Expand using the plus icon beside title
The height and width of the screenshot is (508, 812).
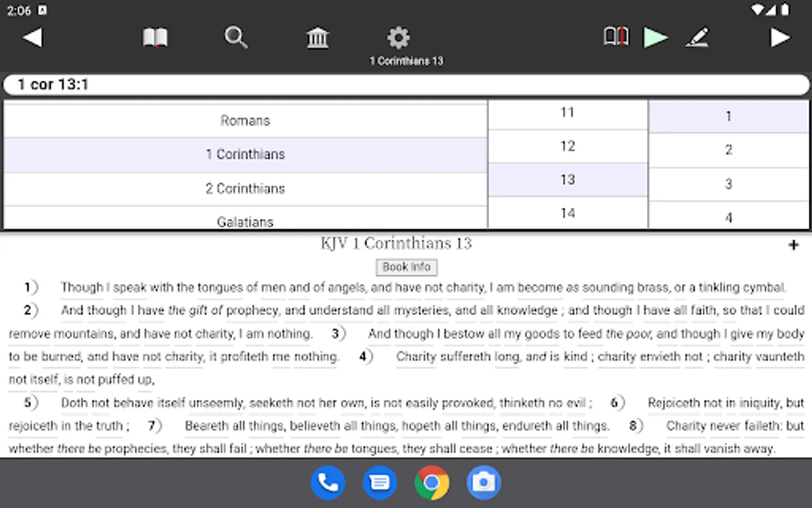[x=793, y=245]
